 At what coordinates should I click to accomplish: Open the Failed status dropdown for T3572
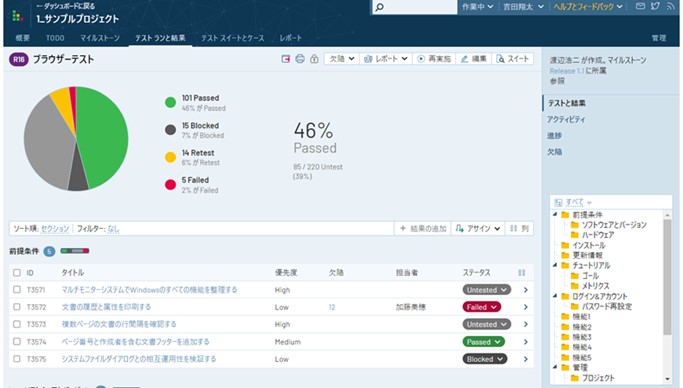(481, 307)
